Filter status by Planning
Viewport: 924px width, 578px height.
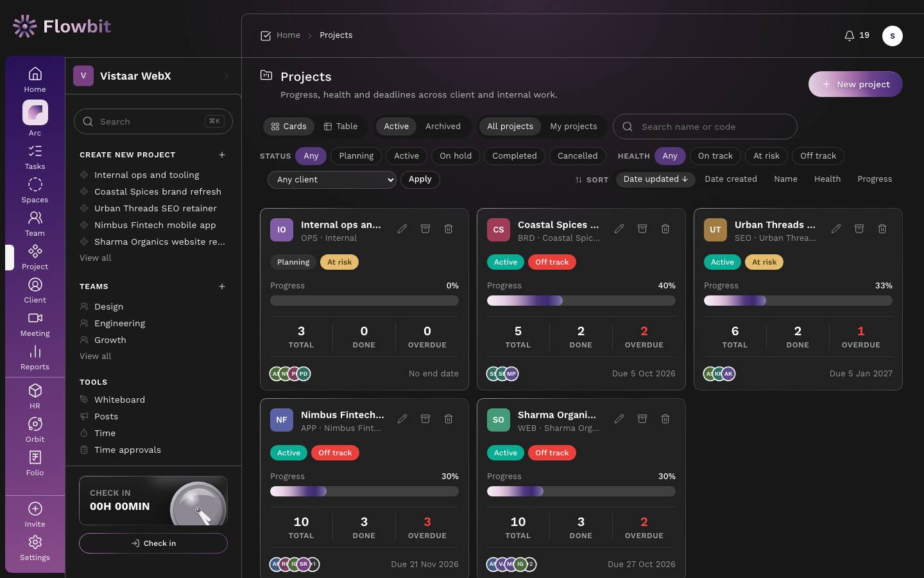pyautogui.click(x=356, y=156)
